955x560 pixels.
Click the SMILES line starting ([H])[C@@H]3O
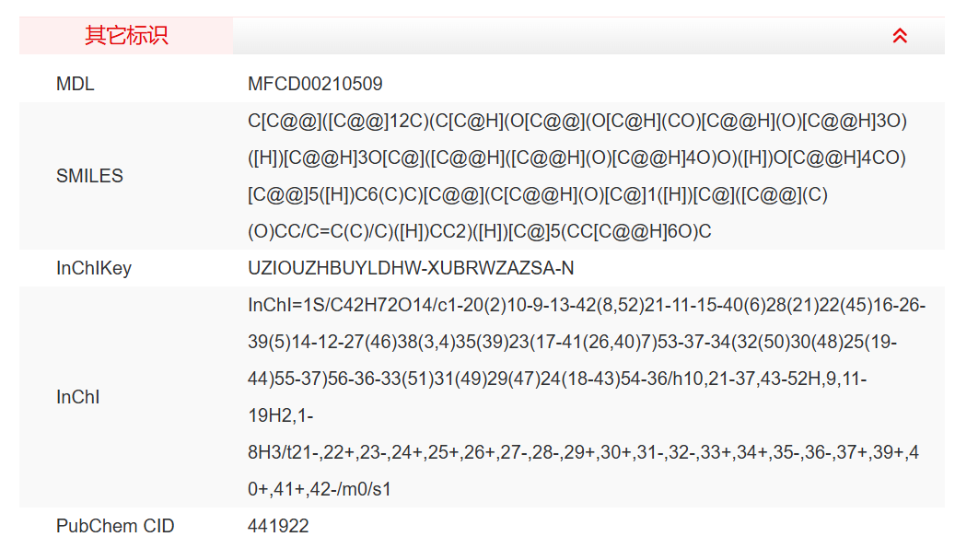click(577, 157)
